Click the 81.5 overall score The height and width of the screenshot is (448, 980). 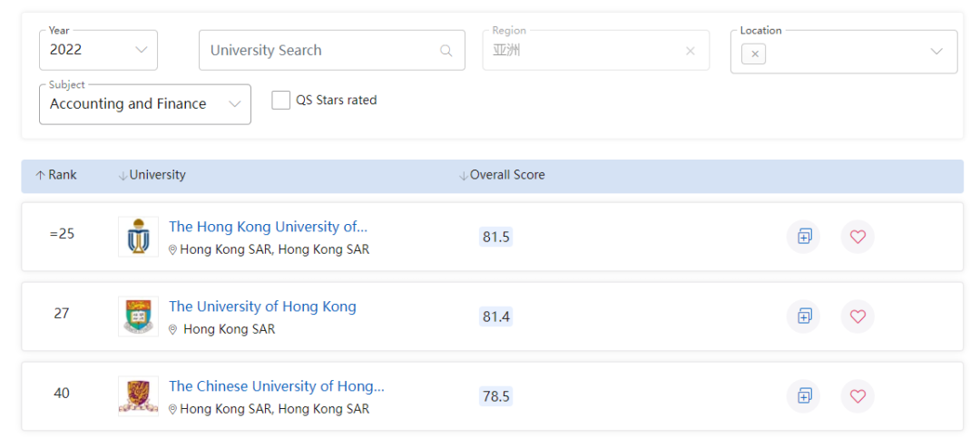[495, 238]
